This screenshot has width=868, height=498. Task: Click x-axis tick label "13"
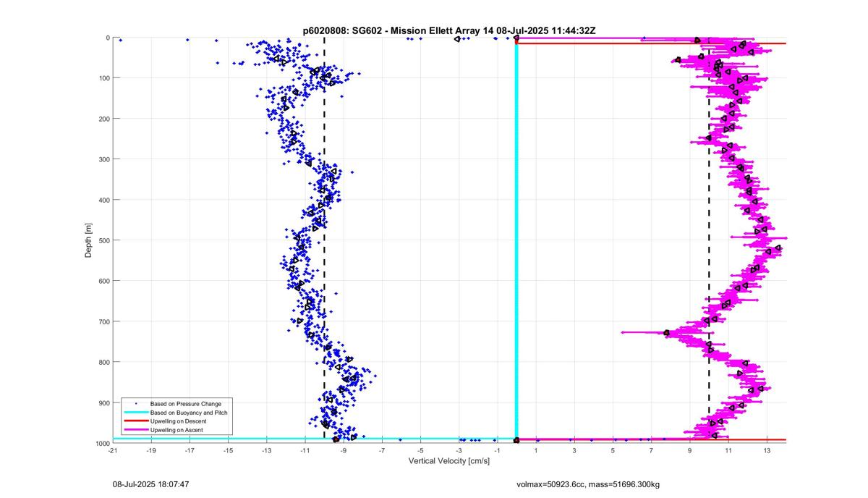[767, 450]
